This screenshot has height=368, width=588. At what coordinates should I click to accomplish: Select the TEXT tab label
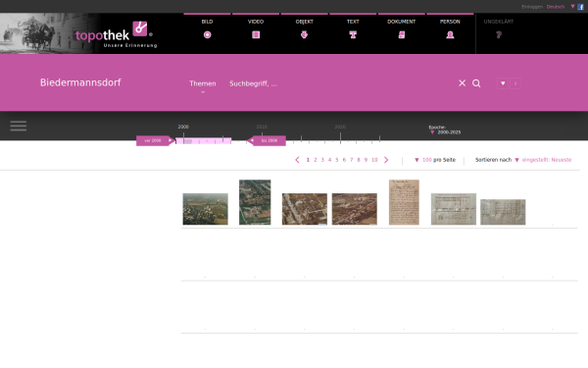(x=353, y=22)
